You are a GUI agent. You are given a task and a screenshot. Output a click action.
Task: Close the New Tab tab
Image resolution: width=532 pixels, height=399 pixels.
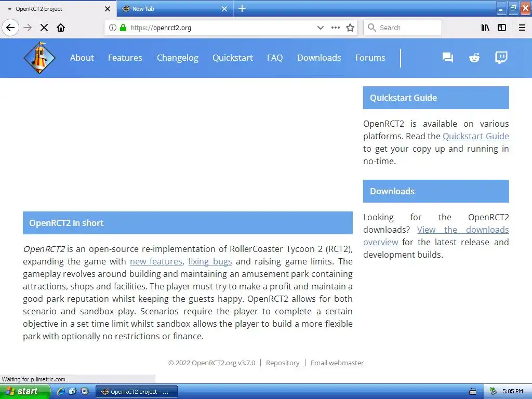(224, 9)
